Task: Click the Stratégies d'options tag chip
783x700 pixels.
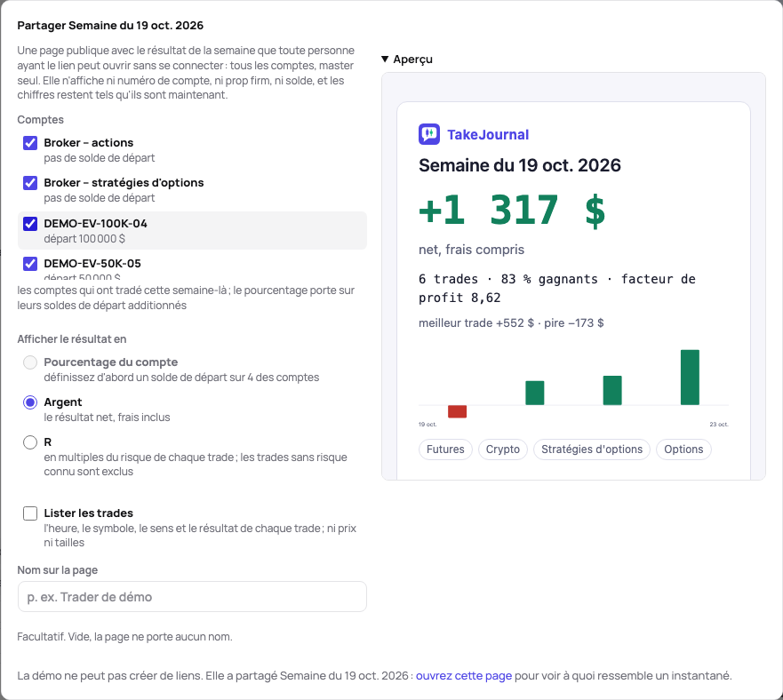Action: [592, 449]
